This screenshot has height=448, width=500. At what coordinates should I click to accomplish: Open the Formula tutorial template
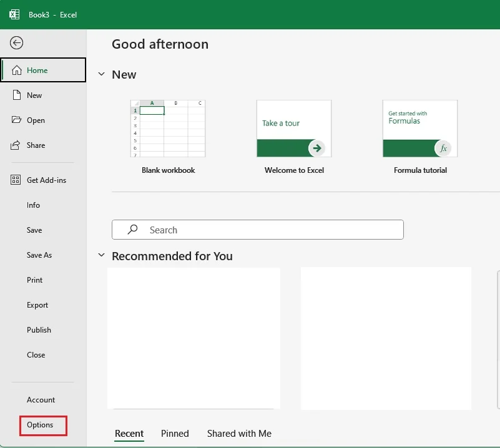[x=420, y=129]
